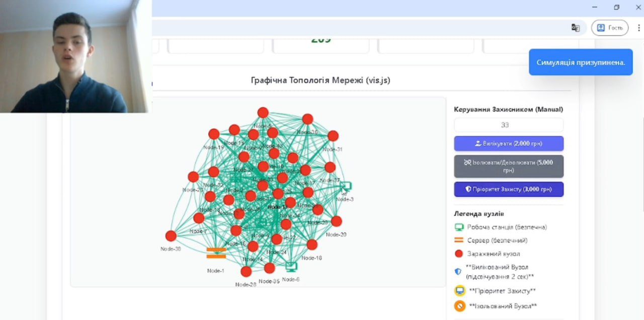Click infected red node Node-38

coord(171,236)
